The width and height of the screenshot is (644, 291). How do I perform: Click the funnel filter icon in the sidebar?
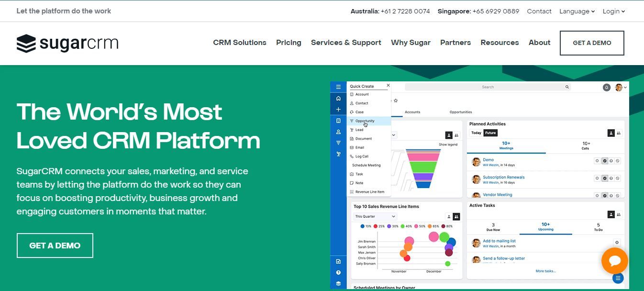click(338, 143)
